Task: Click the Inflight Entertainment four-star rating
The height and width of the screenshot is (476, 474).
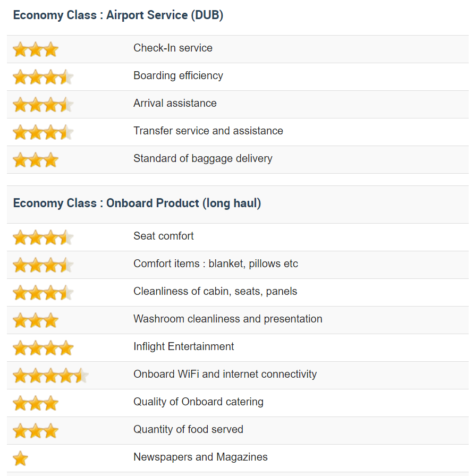Action: [43, 348]
